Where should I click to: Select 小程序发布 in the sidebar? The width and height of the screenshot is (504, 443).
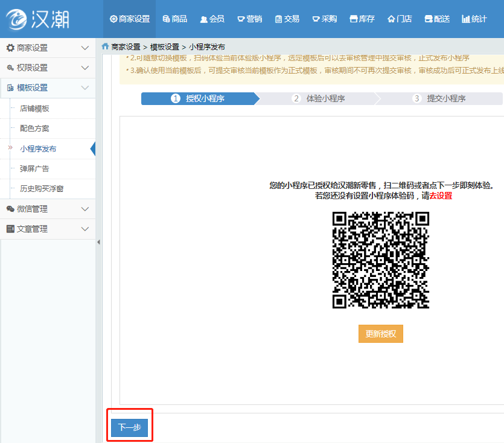point(38,149)
